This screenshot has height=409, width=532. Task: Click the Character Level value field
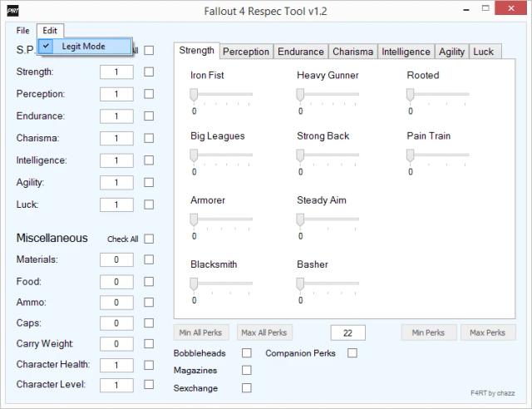tap(116, 385)
